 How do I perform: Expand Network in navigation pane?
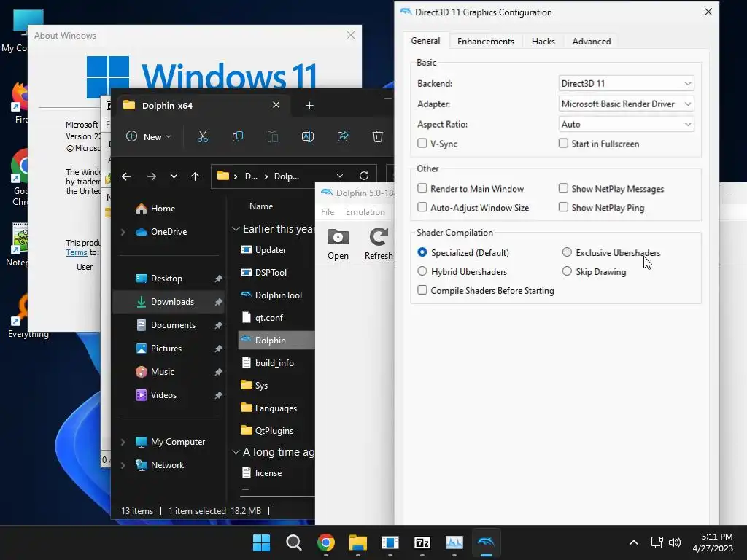click(123, 465)
